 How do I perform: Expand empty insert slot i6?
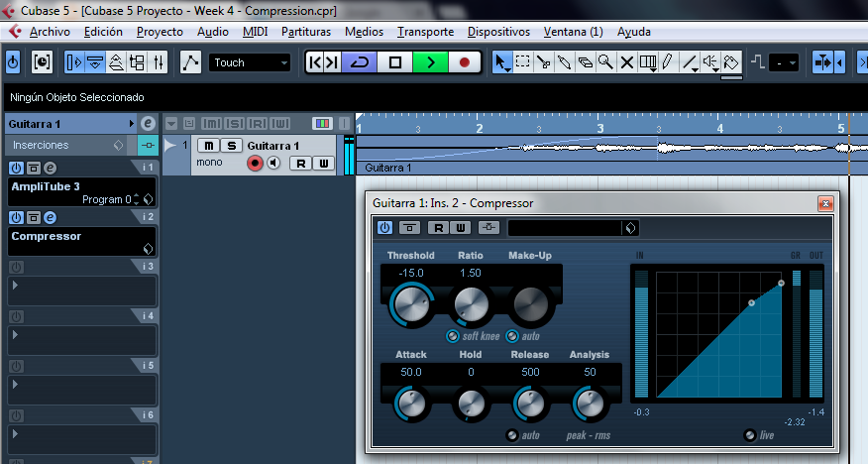click(15, 433)
